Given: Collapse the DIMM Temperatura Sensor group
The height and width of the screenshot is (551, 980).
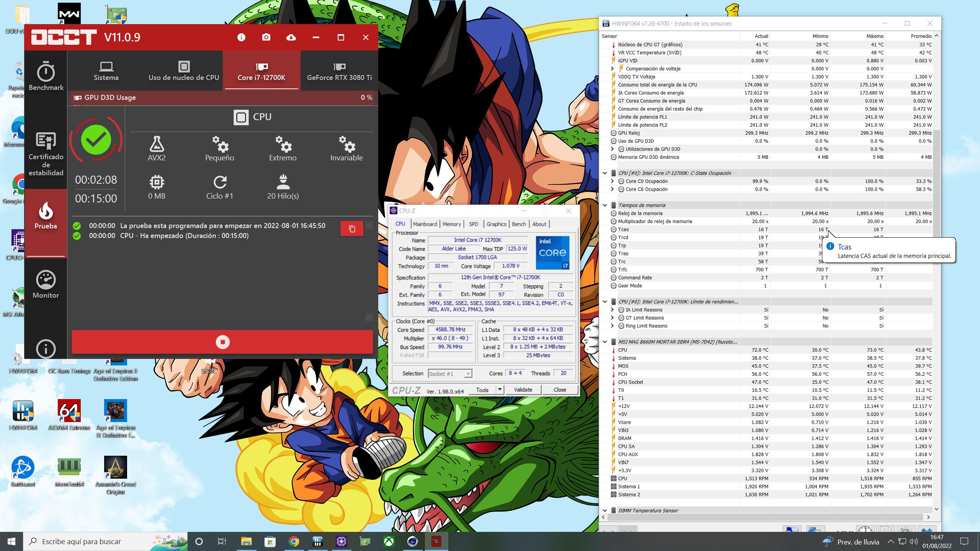Looking at the screenshot, I should 605,510.
